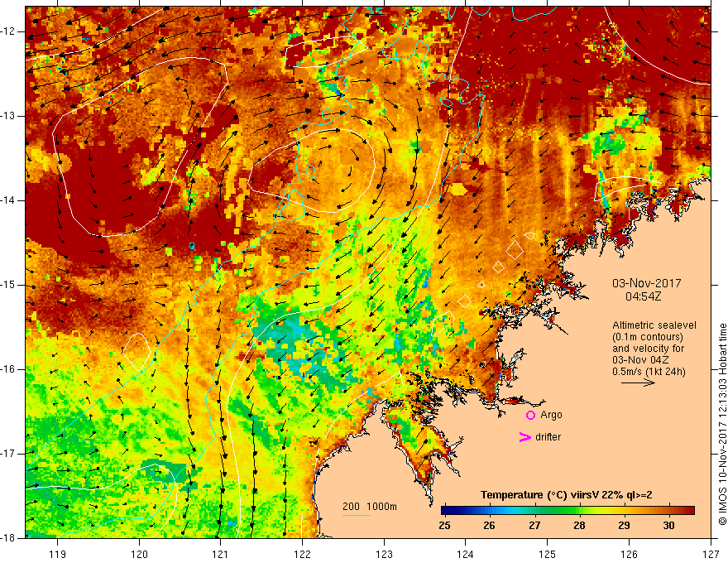Click the 0.5m/s velocity reference arrow

638,383
